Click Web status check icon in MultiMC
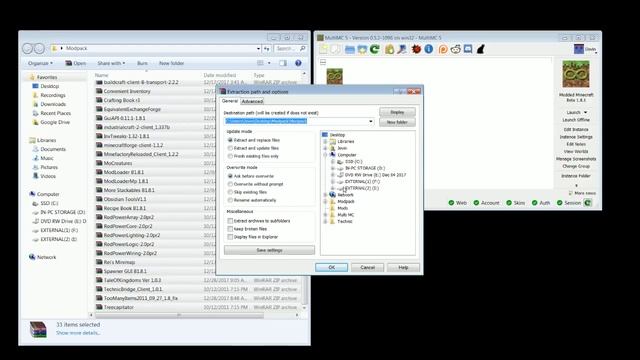Image resolution: width=640 pixels, height=360 pixels. pos(451,203)
